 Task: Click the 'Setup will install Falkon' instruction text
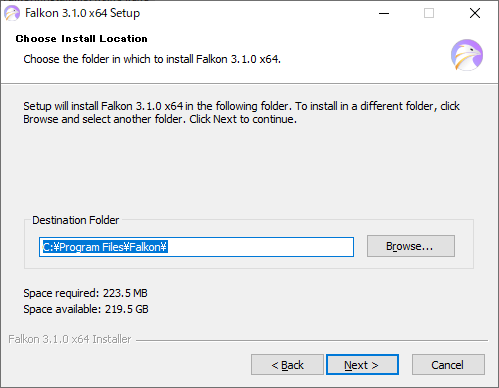(x=241, y=112)
